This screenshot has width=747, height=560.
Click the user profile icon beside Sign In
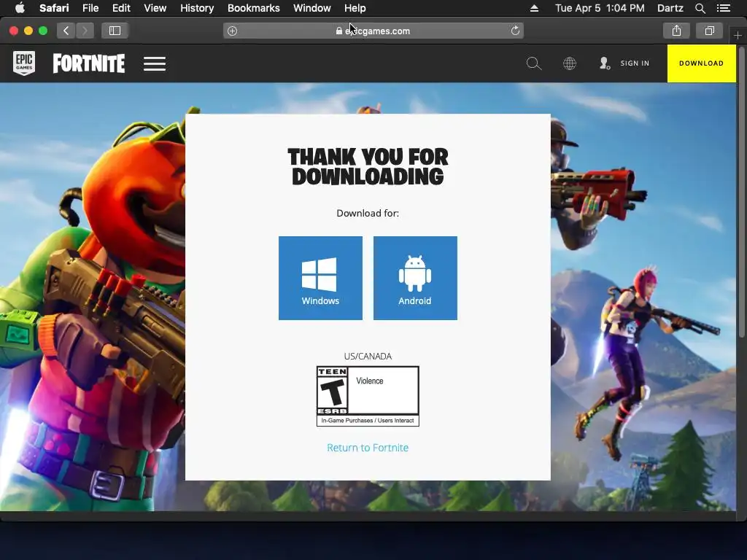(605, 63)
